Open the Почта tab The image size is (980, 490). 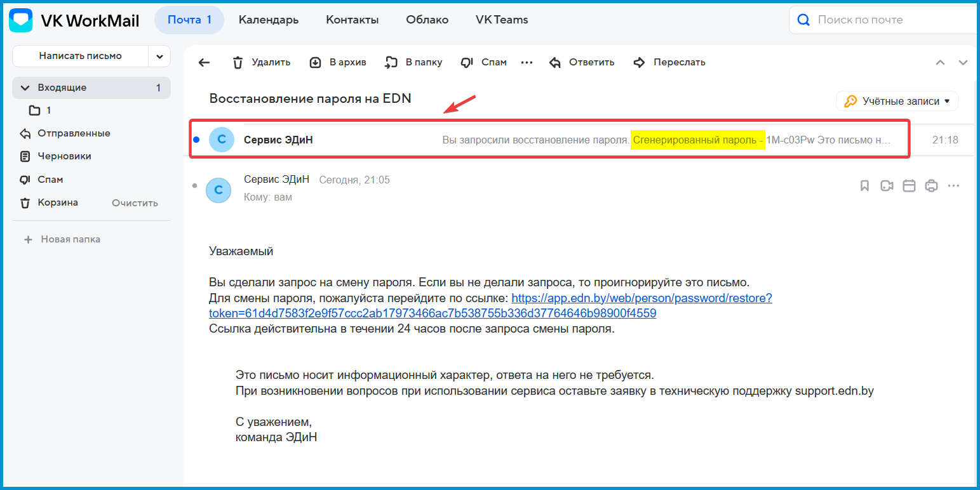tap(189, 20)
